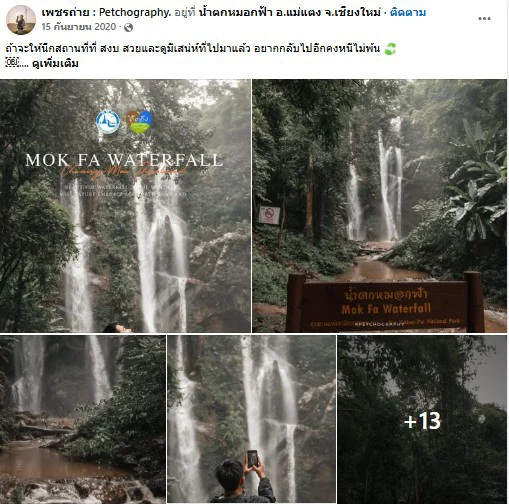Click the orange-green heart logo on photo
The image size is (509, 504).
coord(139,122)
